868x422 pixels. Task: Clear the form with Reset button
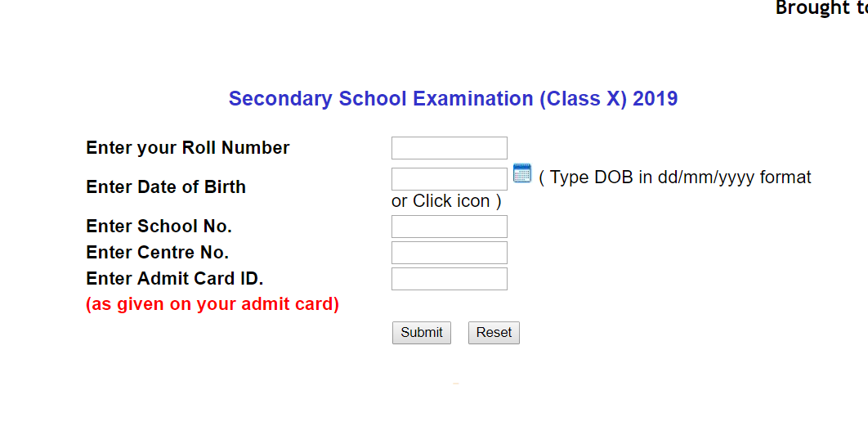point(494,333)
